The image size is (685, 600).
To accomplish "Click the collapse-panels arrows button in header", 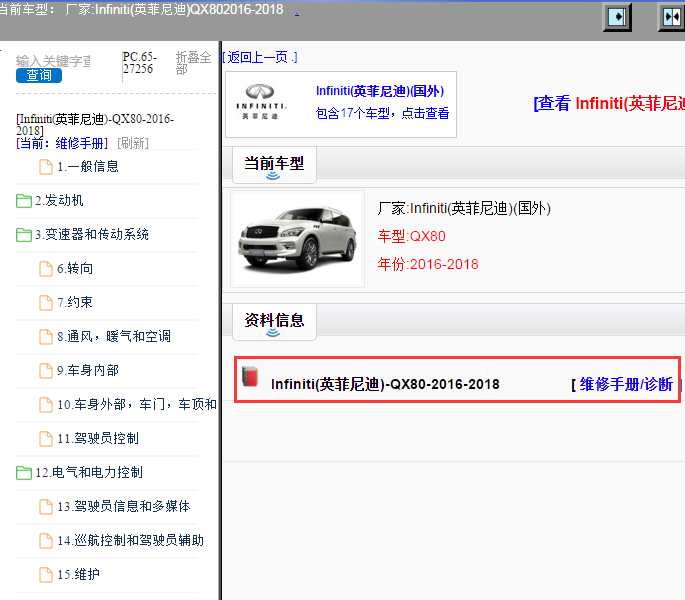I will pos(671,17).
